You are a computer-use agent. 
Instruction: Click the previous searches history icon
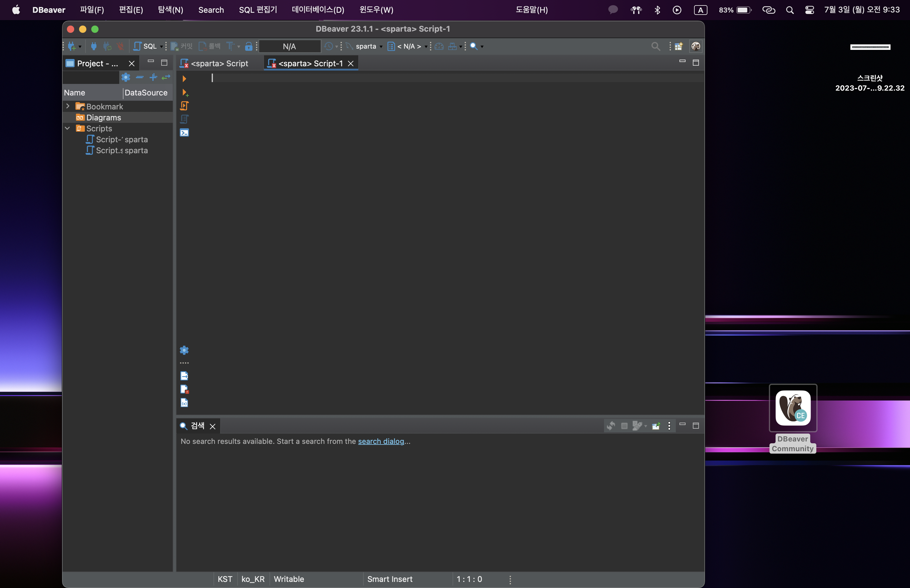[x=637, y=426]
